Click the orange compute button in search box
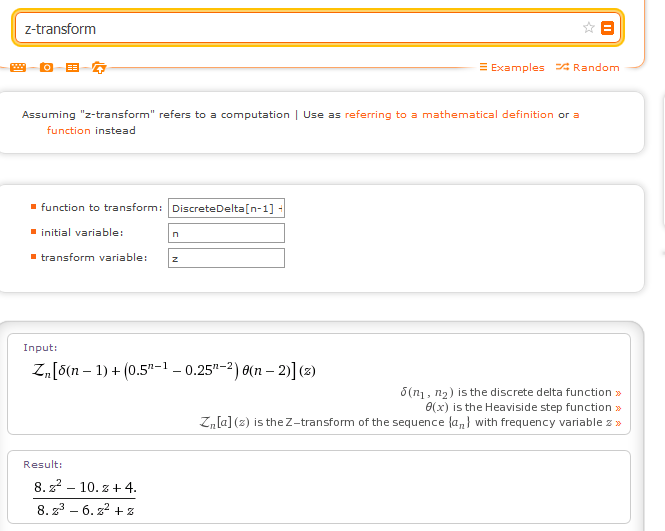Screen dimensions: 665x531 [606, 28]
